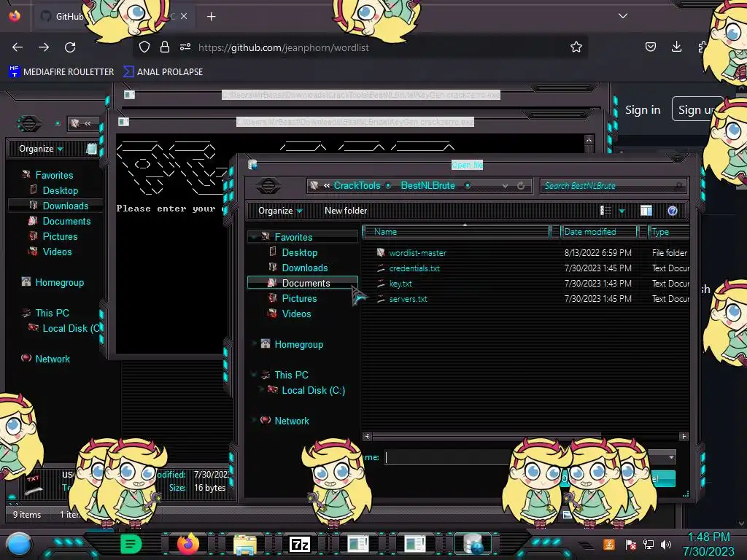Reload the GitHub page

tap(70, 47)
